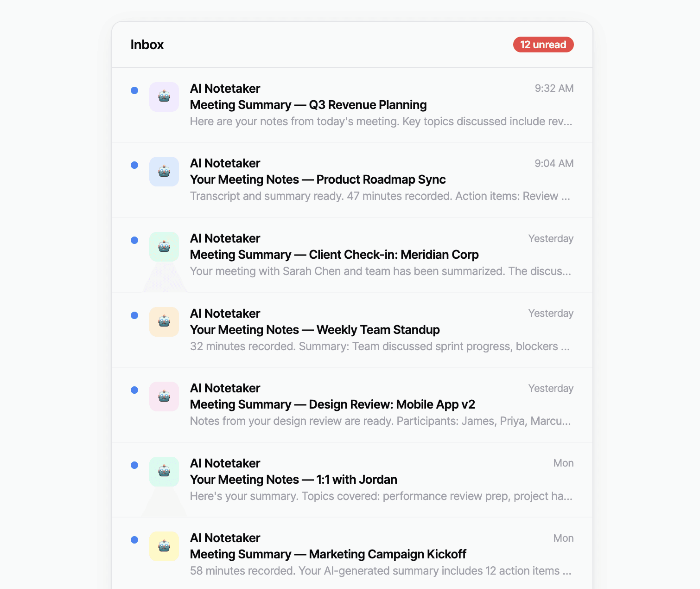Click preview 'Transcript and summary ready. 47 minutes'
This screenshot has width=700, height=589.
tap(380, 196)
